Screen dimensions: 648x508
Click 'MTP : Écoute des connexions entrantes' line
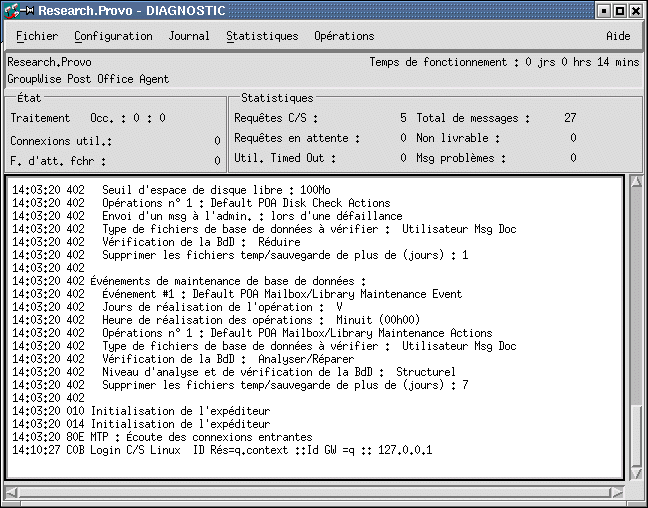pyautogui.click(x=162, y=437)
